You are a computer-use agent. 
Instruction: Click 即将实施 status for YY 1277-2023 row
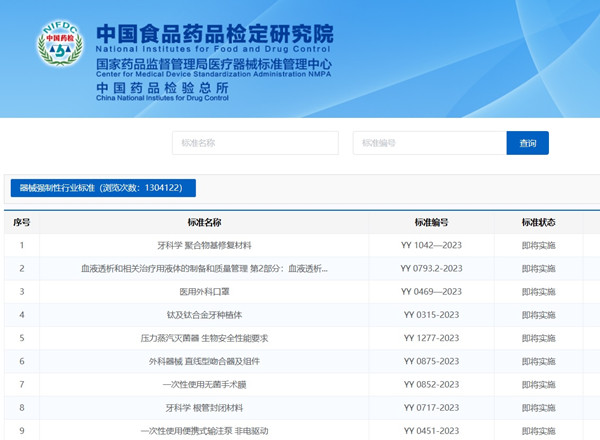pyautogui.click(x=538, y=338)
